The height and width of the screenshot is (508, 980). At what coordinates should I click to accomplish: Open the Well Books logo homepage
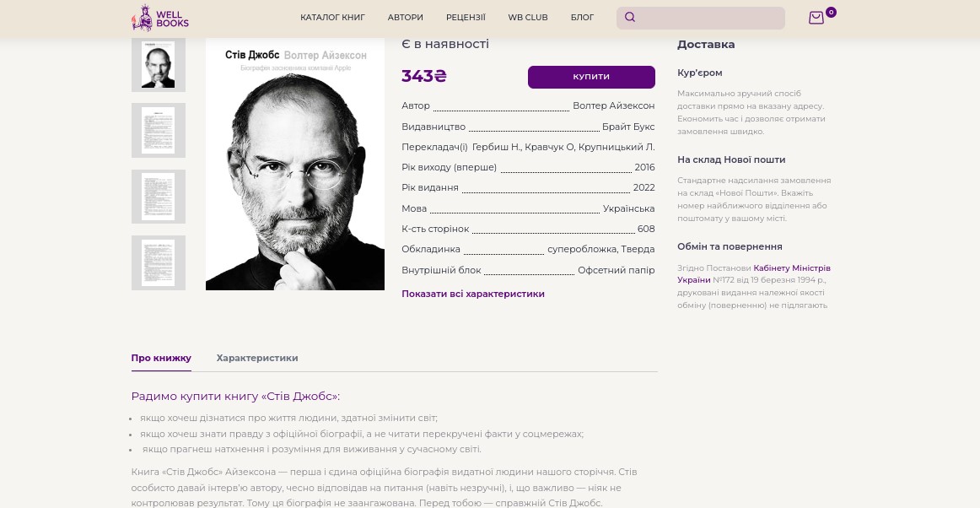[160, 18]
